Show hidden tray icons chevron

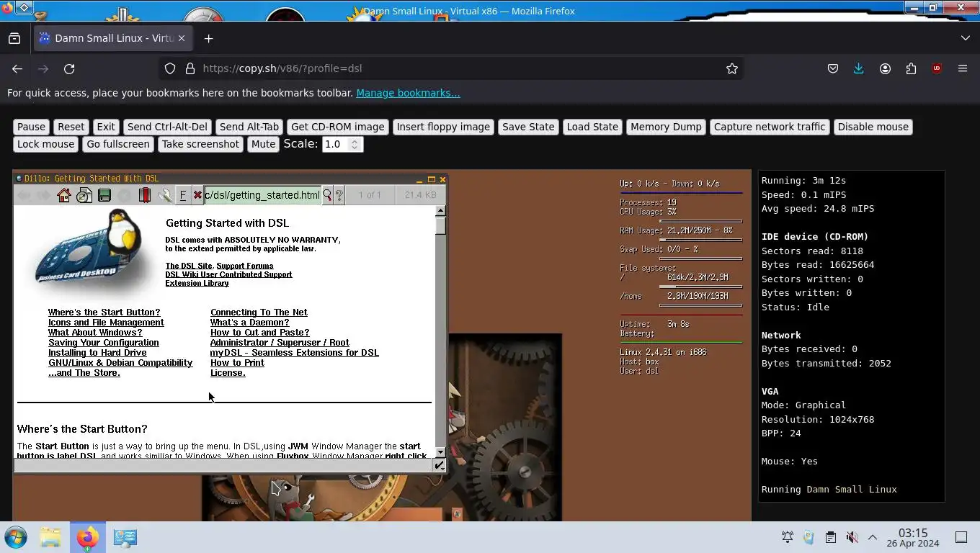coord(872,537)
